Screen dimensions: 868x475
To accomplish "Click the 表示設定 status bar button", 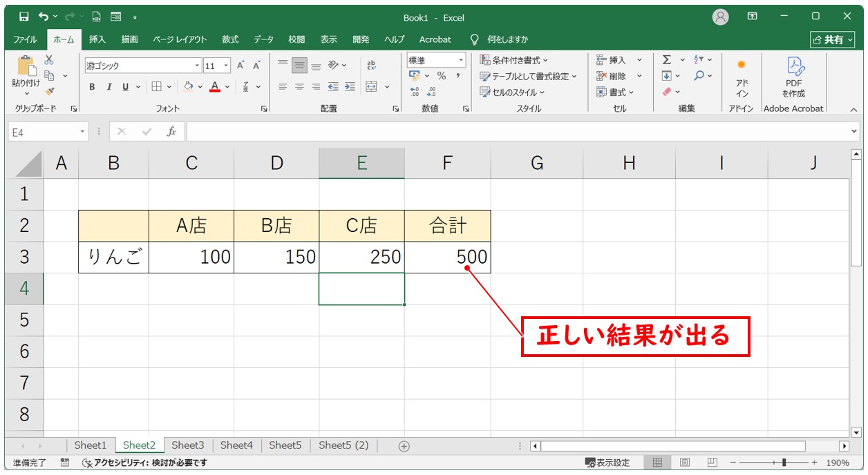I will [607, 463].
